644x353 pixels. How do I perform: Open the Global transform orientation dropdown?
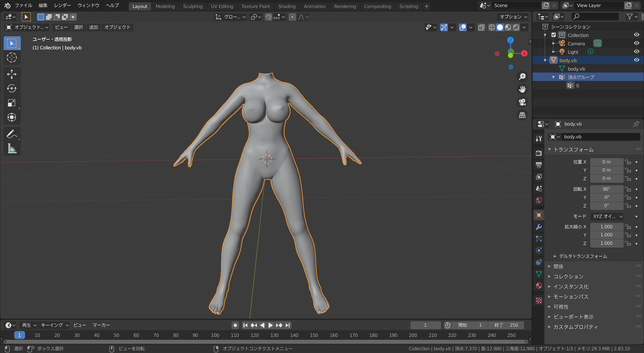(230, 17)
